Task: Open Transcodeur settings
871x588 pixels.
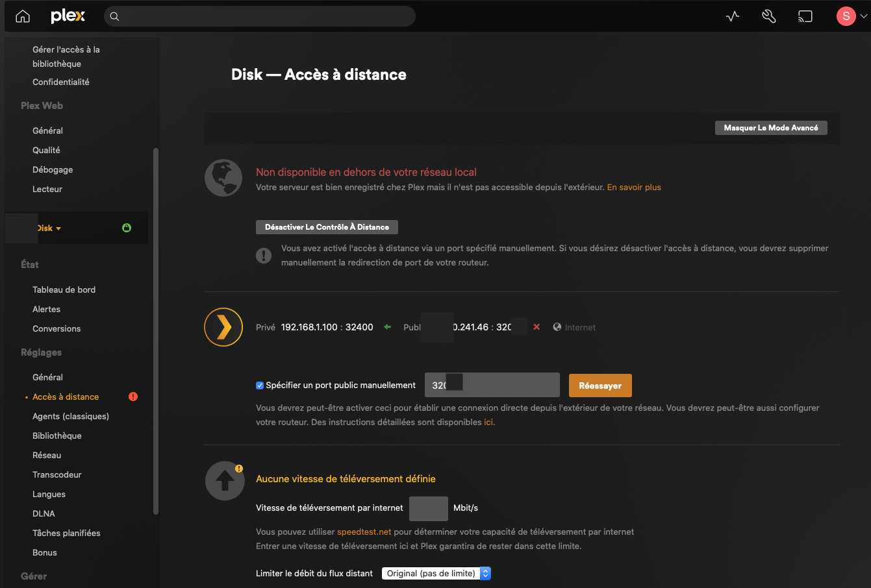Action: point(57,474)
